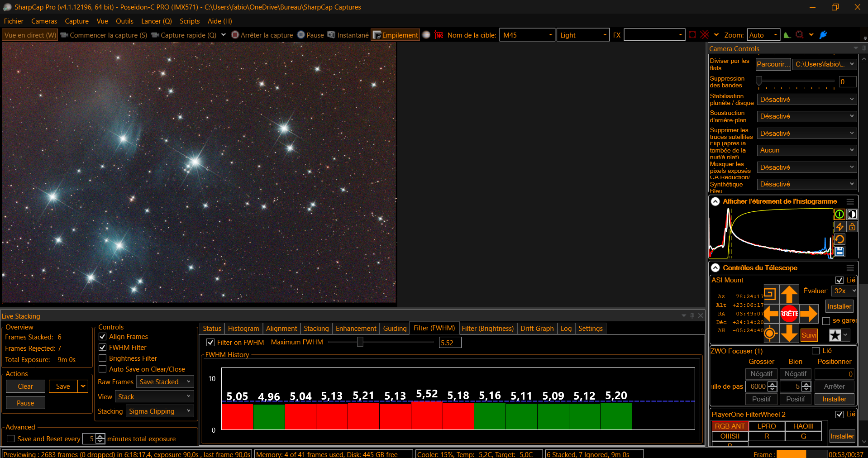Toggle the red reticule crosshair overlay icon

click(705, 35)
